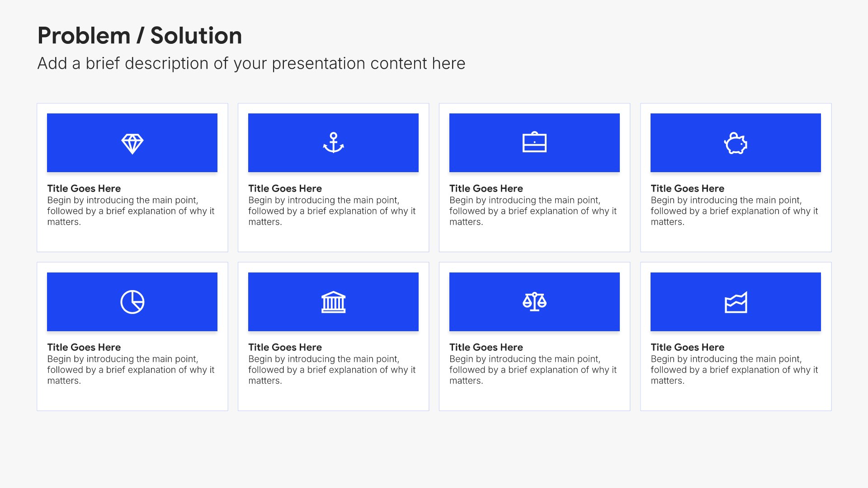Select 'Title Goes Here' under the anchor
This screenshot has height=488, width=868.
click(285, 188)
